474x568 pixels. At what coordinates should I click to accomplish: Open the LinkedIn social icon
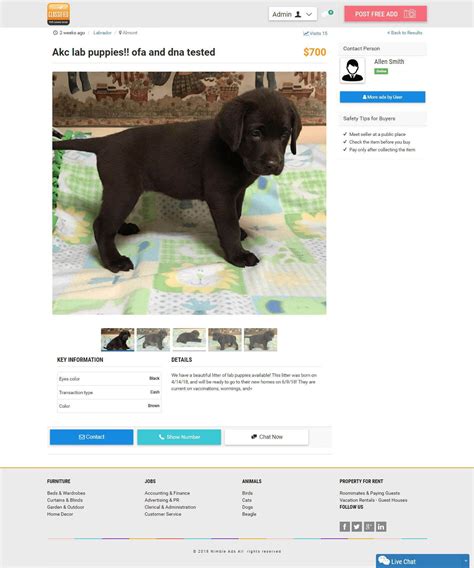381,526
